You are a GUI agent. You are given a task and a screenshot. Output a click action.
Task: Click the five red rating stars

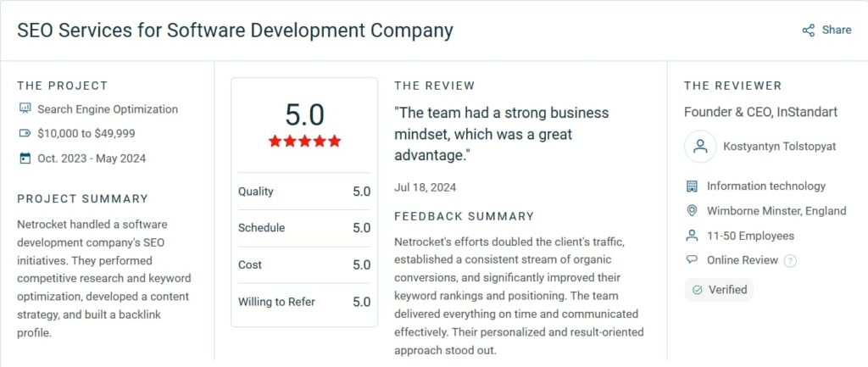(304, 141)
